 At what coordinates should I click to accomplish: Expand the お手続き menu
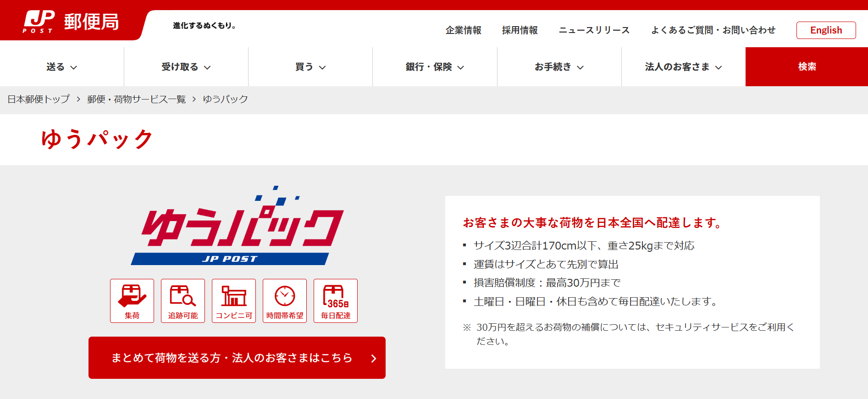pyautogui.click(x=559, y=67)
